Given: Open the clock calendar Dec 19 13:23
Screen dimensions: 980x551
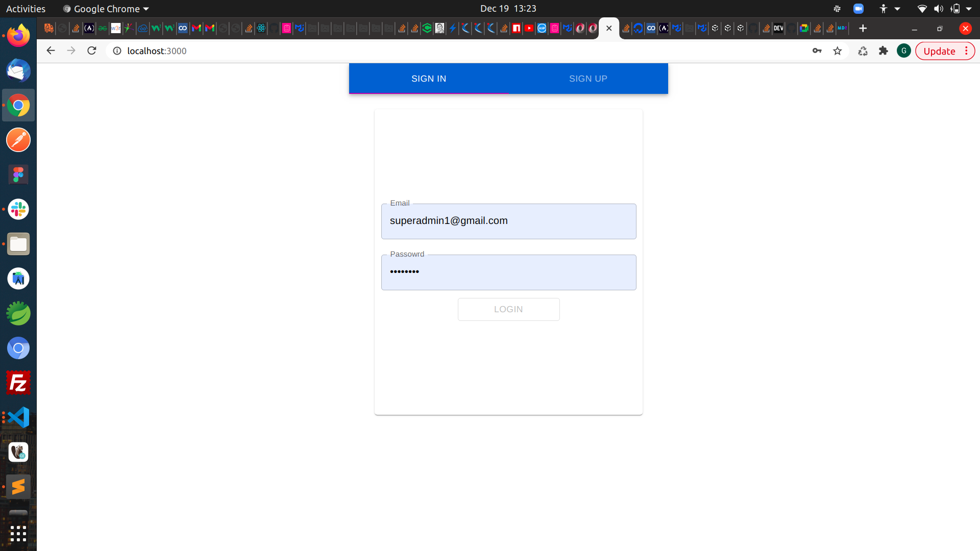Looking at the screenshot, I should click(x=508, y=9).
